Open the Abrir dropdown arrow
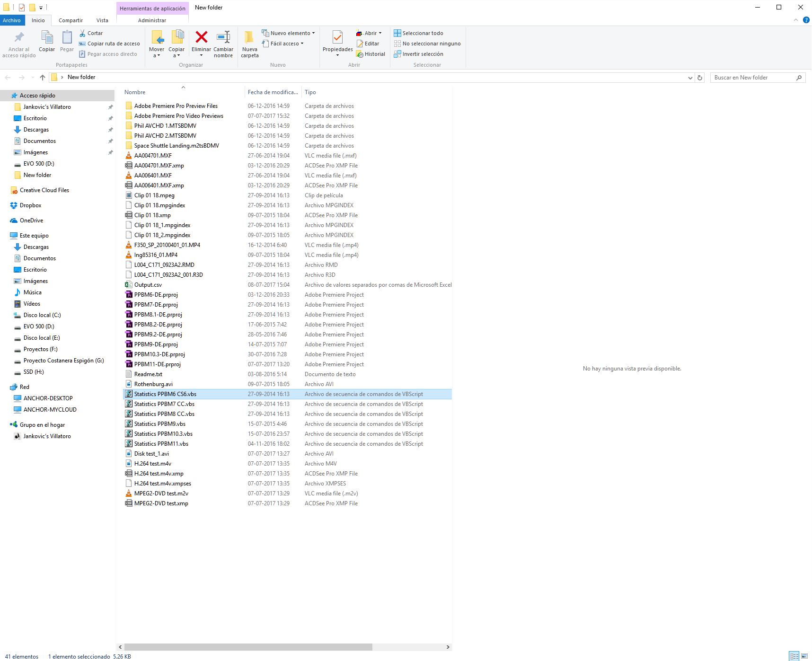Screen dimensions: 812x661 tap(380, 33)
